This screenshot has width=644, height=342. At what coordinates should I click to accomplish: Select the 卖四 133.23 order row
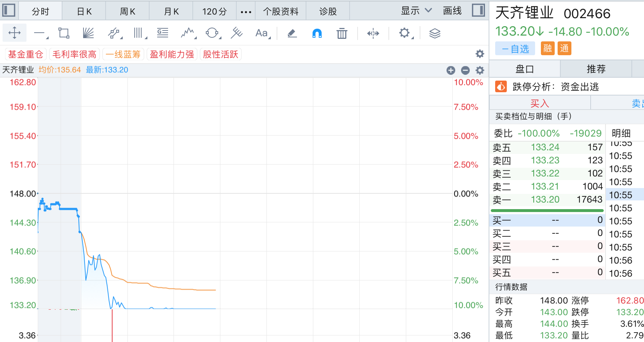[x=547, y=160]
